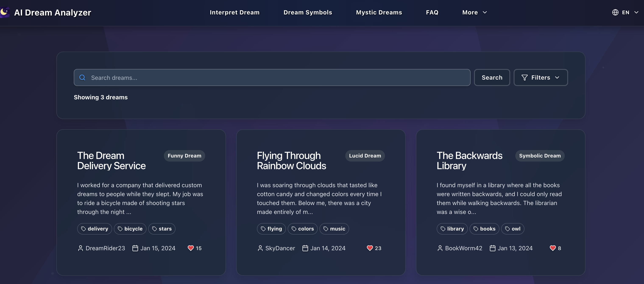
Task: Open the FAQ page
Action: click(432, 12)
